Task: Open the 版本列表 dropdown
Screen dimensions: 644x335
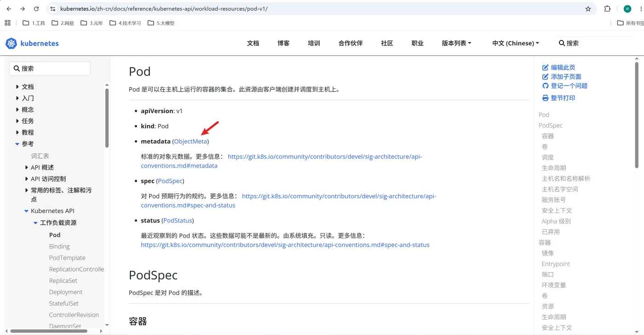Action: (456, 43)
